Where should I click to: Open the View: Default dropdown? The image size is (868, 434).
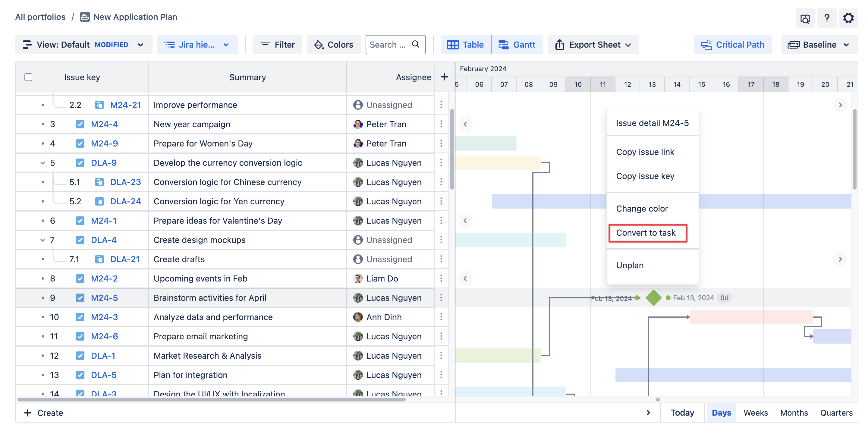coord(83,45)
